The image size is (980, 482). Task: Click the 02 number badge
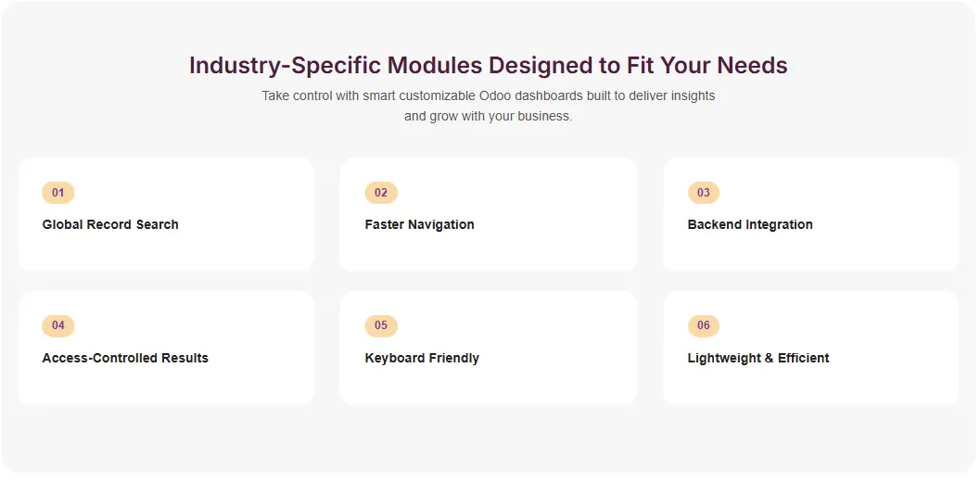click(x=381, y=193)
